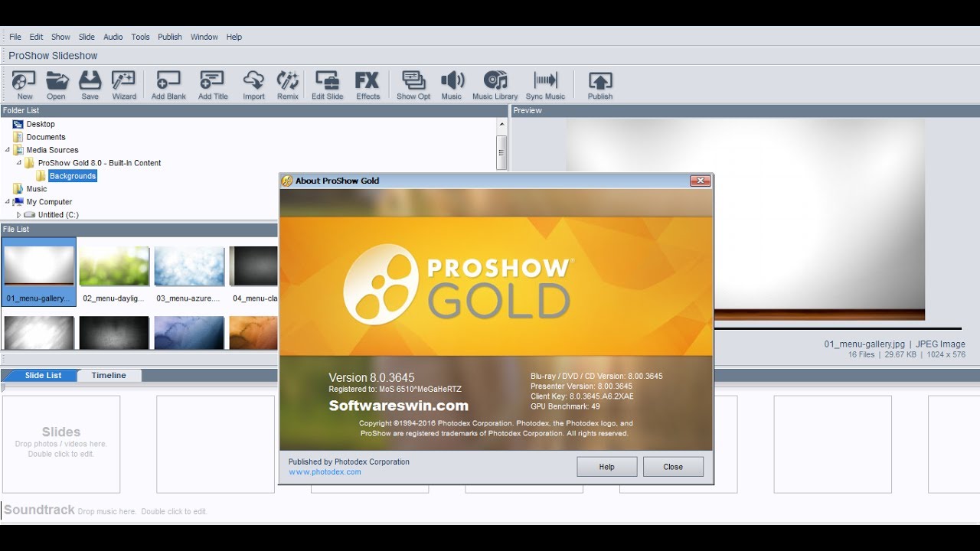Expand the Untitled (C:) drive node
980x551 pixels.
[19, 215]
